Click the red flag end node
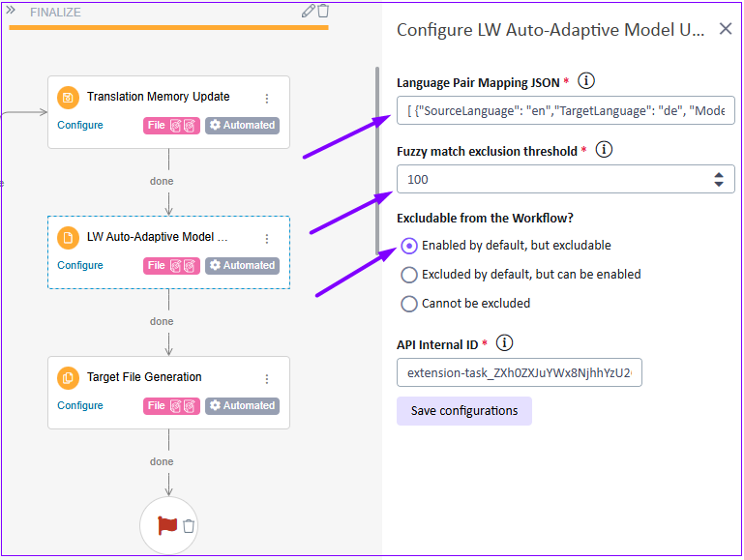This screenshot has width=744, height=560. click(167, 525)
